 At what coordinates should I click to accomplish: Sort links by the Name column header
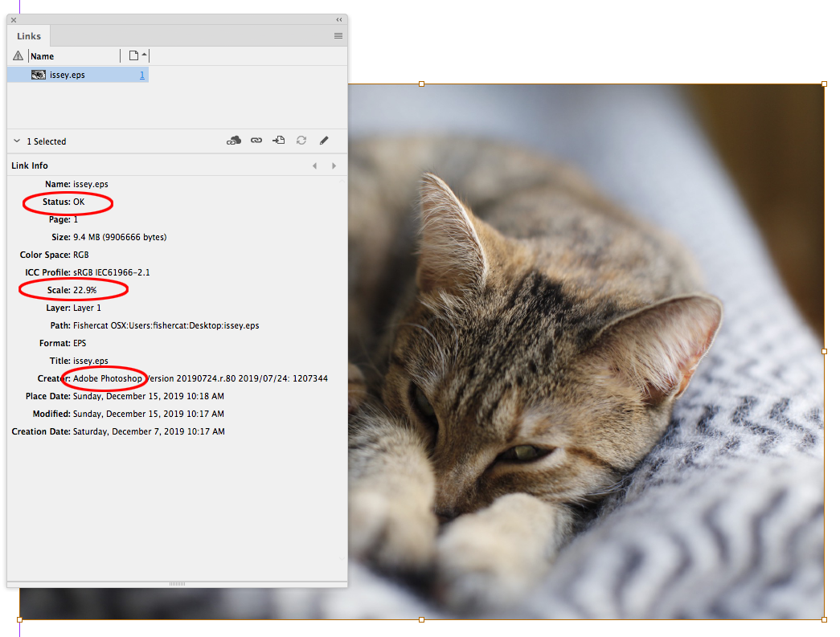point(43,56)
